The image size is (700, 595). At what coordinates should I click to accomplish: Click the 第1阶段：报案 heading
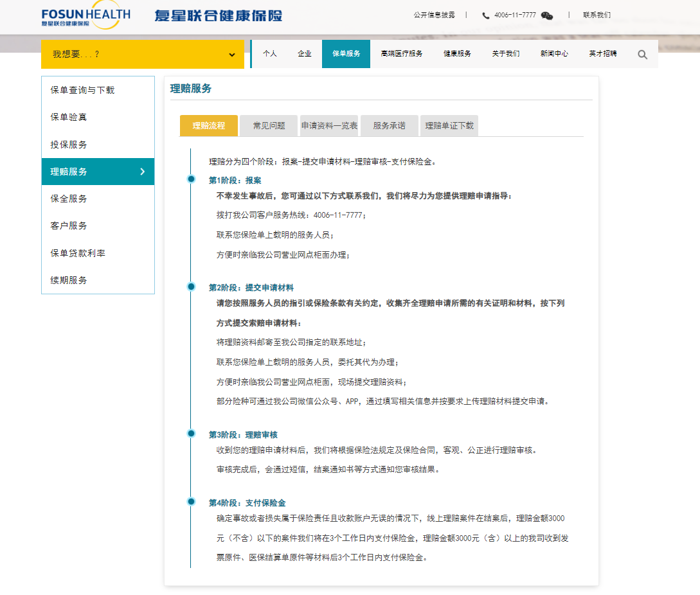235,181
